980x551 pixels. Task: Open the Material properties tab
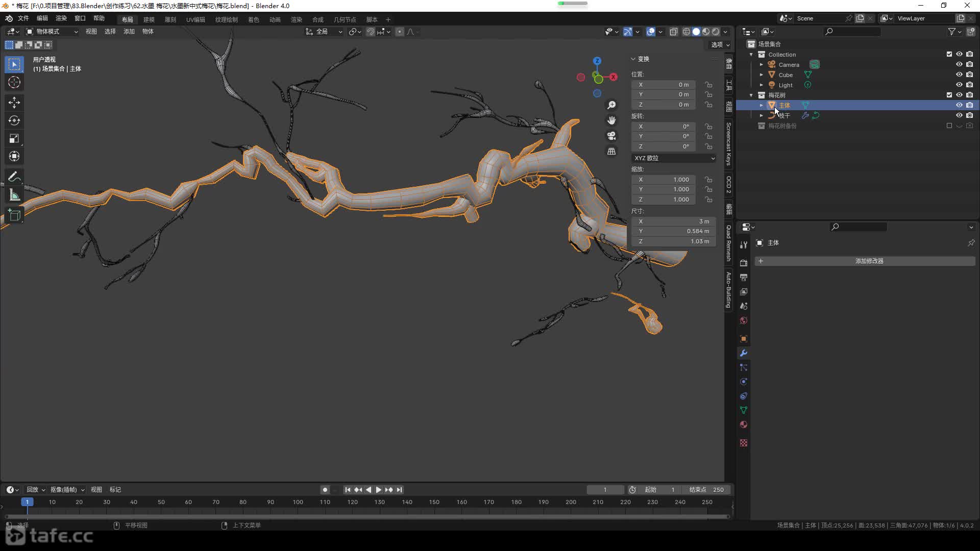(x=744, y=424)
